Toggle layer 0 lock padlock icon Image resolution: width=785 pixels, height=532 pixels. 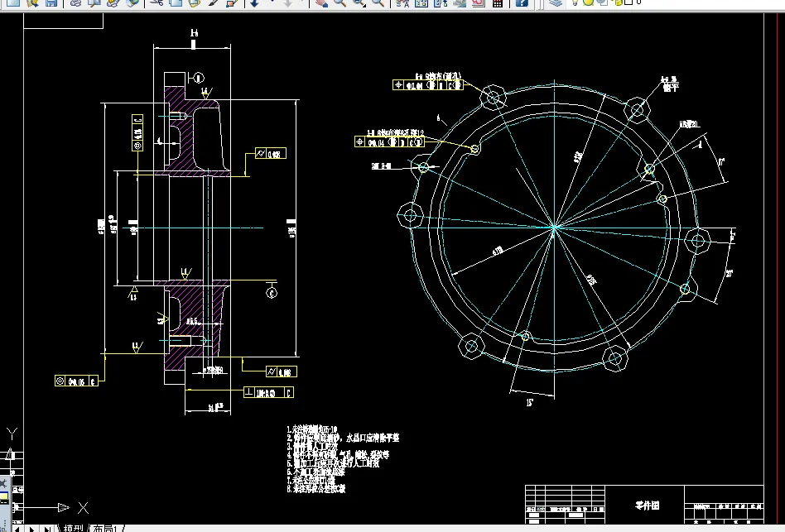point(618,2)
